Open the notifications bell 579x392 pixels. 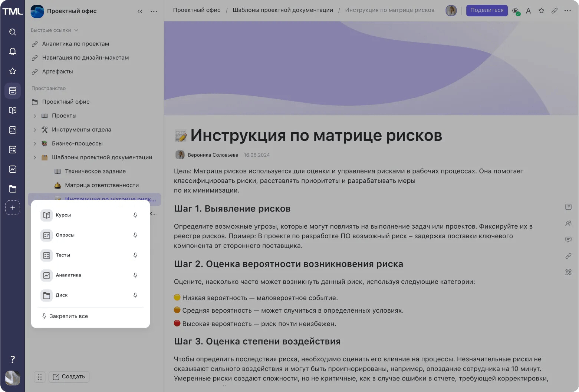point(13,52)
